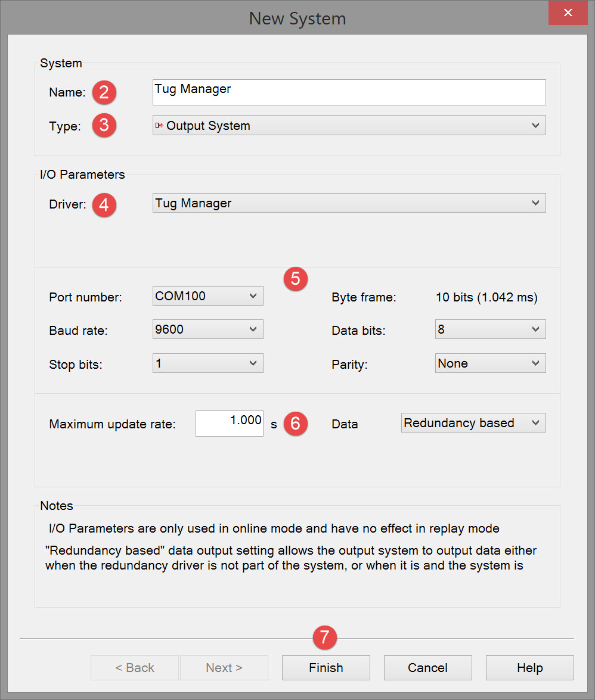
Task: Open the Data dropdown showing Redundancy based
Action: (473, 423)
